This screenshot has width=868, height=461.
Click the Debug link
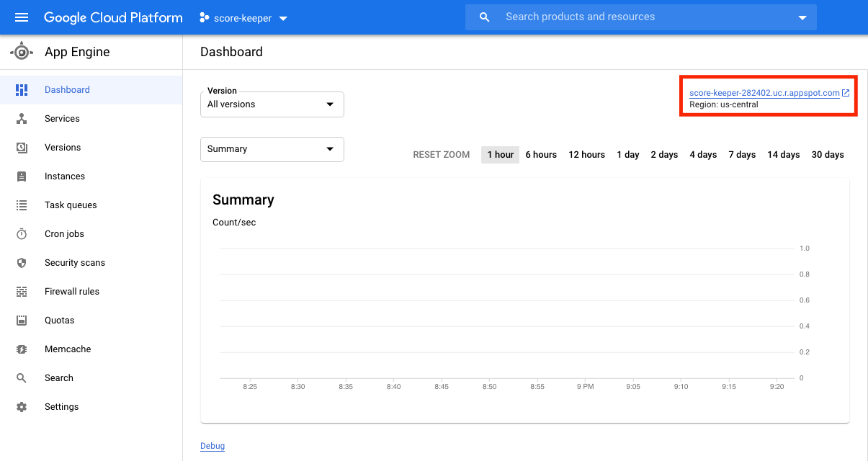(x=212, y=446)
